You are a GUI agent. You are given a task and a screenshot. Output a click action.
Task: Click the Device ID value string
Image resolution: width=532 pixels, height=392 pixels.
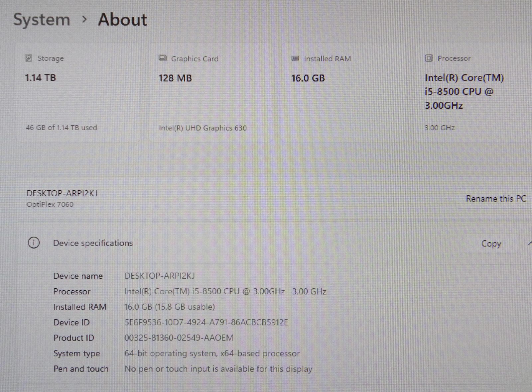[206, 322]
